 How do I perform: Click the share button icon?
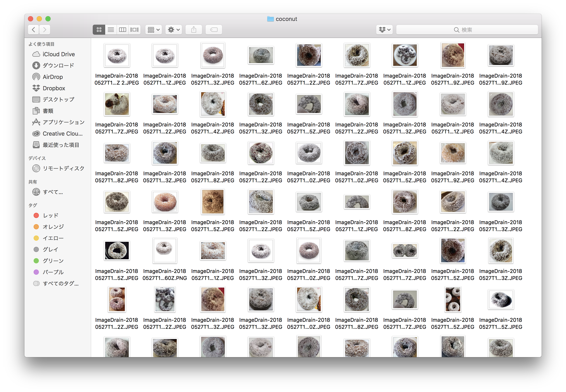pos(194,30)
